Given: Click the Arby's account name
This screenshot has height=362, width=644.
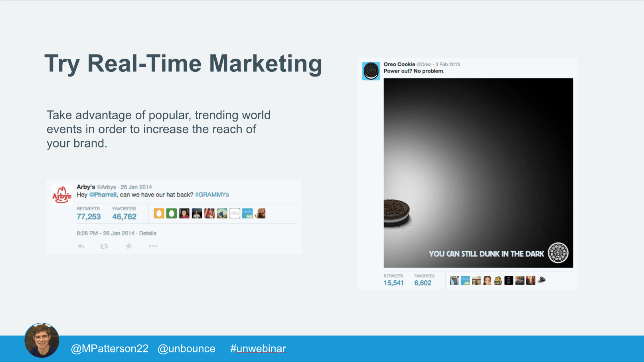Looking at the screenshot, I should pyautogui.click(x=86, y=187).
